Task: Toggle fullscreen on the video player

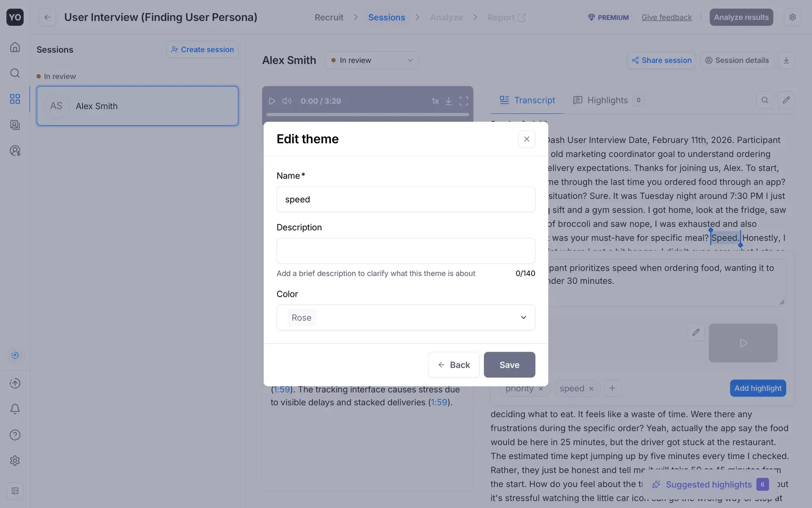Action: point(464,101)
